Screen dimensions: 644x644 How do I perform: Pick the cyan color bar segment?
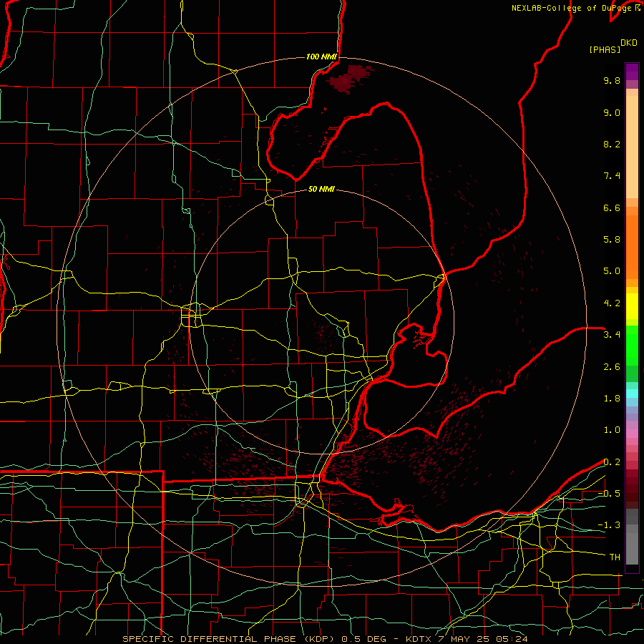(x=632, y=394)
